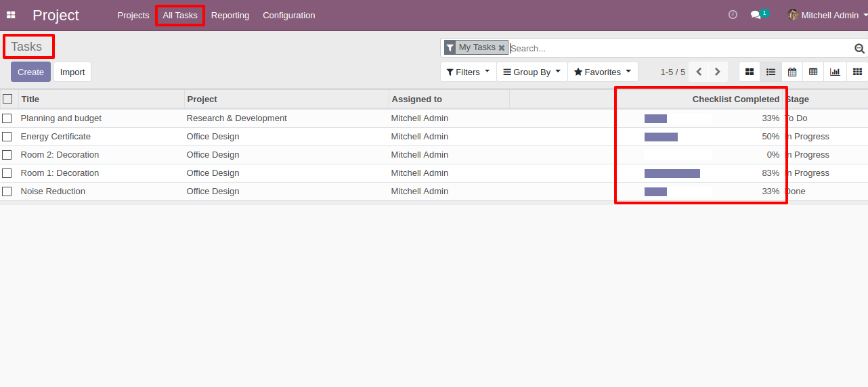
Task: Open the conversations chat icon
Action: [756, 15]
